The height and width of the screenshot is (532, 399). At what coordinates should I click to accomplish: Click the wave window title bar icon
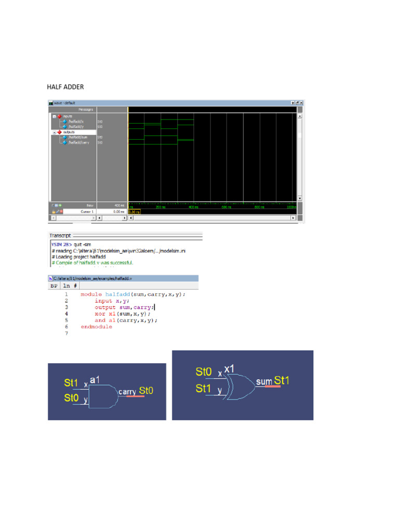pyautogui.click(x=51, y=103)
